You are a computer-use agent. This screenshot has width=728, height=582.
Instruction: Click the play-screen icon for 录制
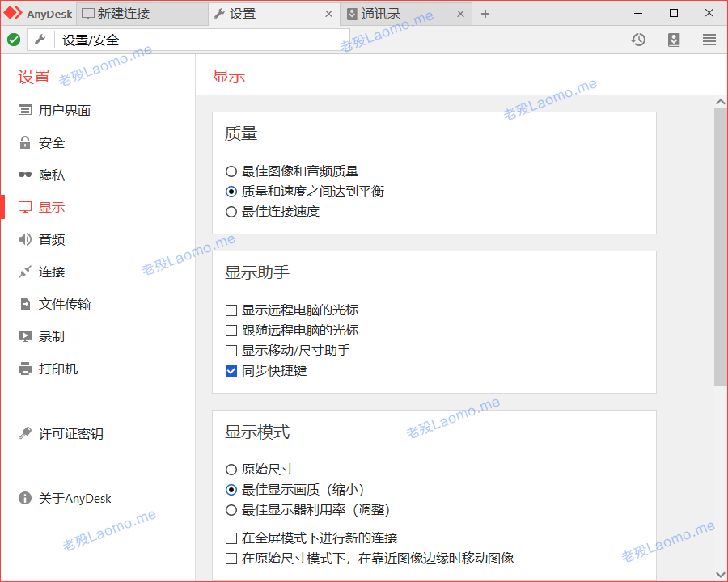click(x=24, y=336)
